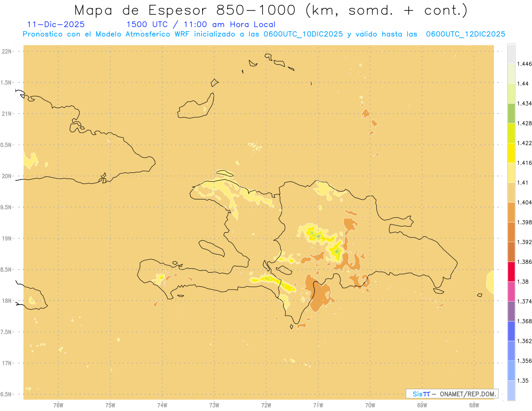Select the bright yellow legend swatch between 1.416 and 1.422

[511, 153]
